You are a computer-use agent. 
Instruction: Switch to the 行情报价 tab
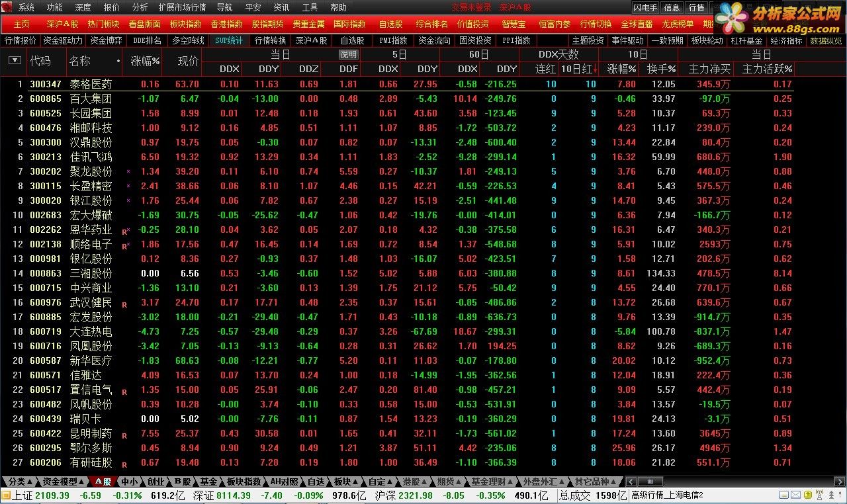click(x=21, y=40)
